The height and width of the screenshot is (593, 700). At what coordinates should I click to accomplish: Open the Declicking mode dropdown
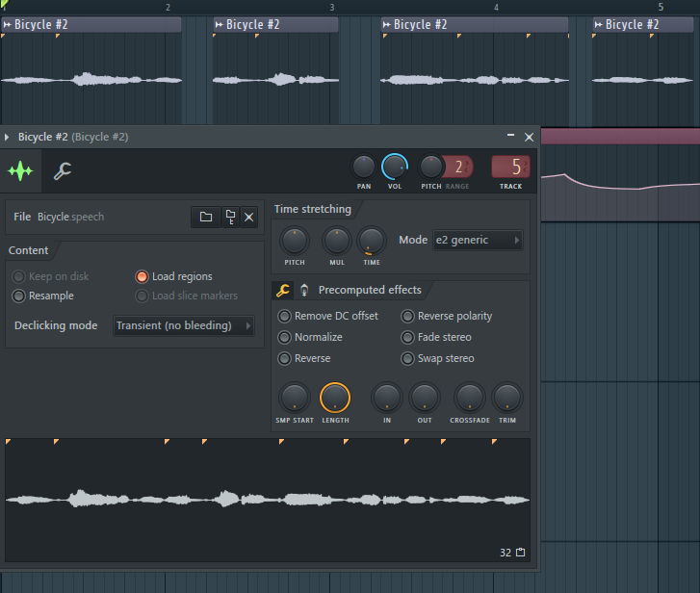pos(184,325)
